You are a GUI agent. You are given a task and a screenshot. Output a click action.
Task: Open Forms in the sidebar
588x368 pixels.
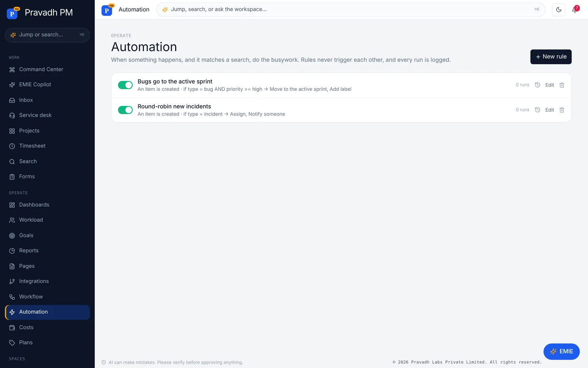coord(47,177)
